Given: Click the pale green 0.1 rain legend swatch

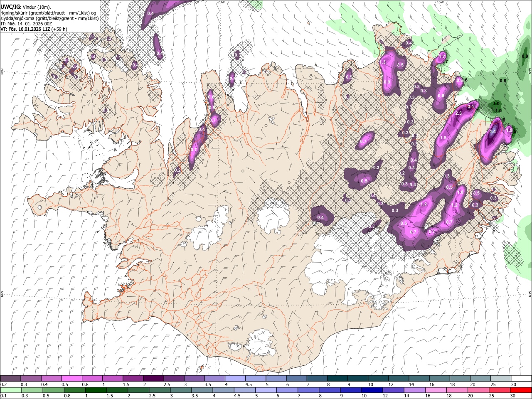Looking at the screenshot, I should tap(10, 390).
